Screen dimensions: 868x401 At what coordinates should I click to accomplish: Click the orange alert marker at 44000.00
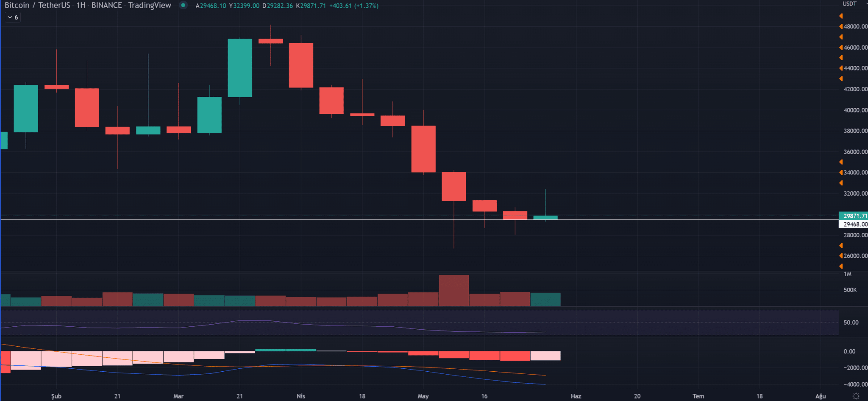[x=841, y=68]
